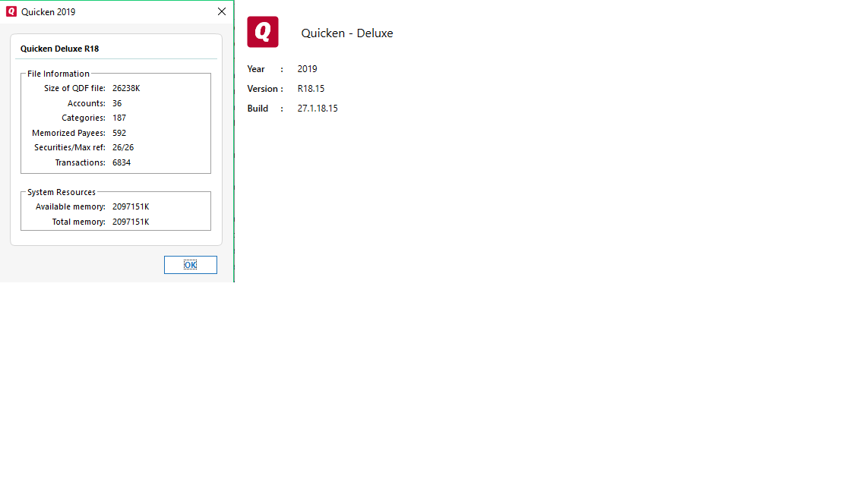
Task: Click the Available memory value 2097151K
Action: [130, 206]
